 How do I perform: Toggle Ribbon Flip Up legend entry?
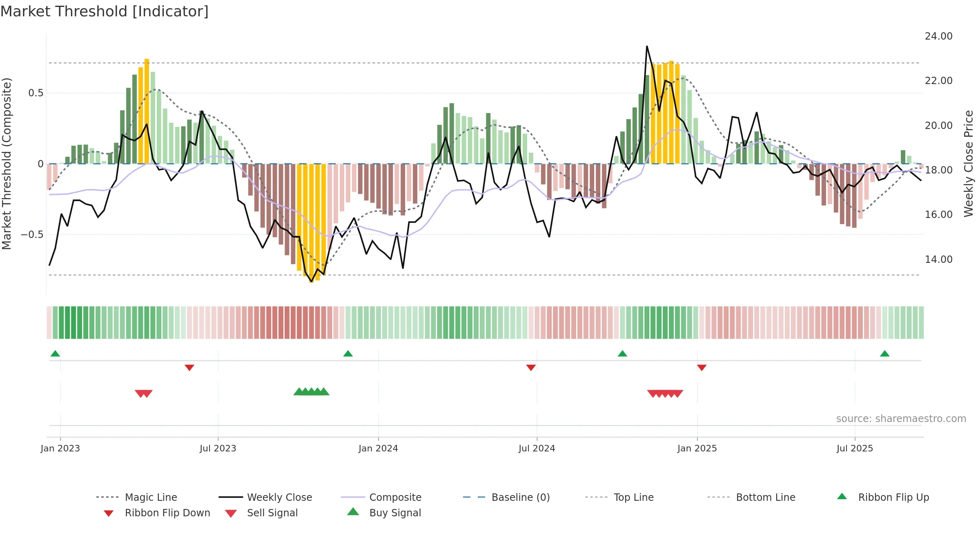point(883,497)
